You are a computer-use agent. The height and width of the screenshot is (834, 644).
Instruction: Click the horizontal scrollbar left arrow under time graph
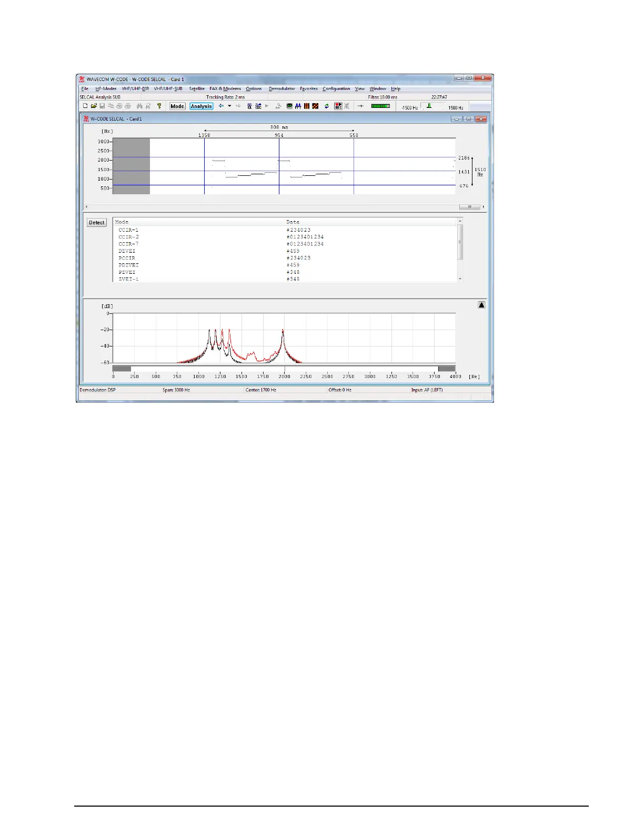point(87,207)
